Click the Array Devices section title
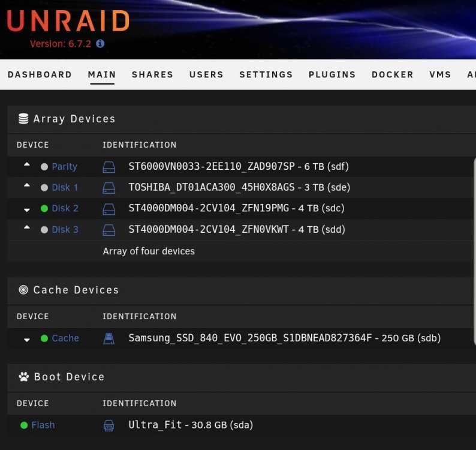Image resolution: width=476 pixels, height=450 pixels. [74, 119]
